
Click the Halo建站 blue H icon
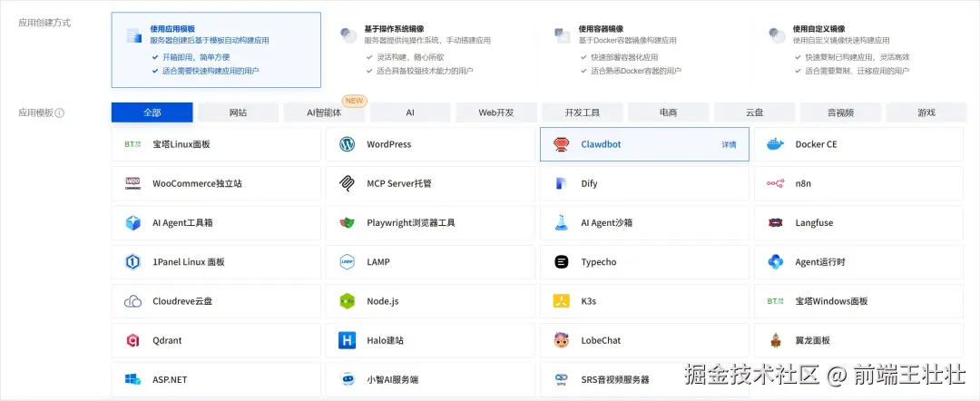[347, 341]
